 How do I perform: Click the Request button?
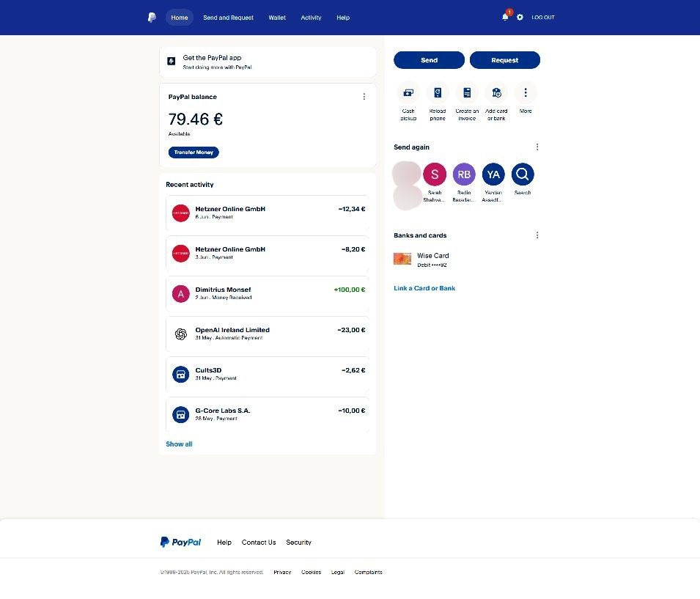(505, 60)
